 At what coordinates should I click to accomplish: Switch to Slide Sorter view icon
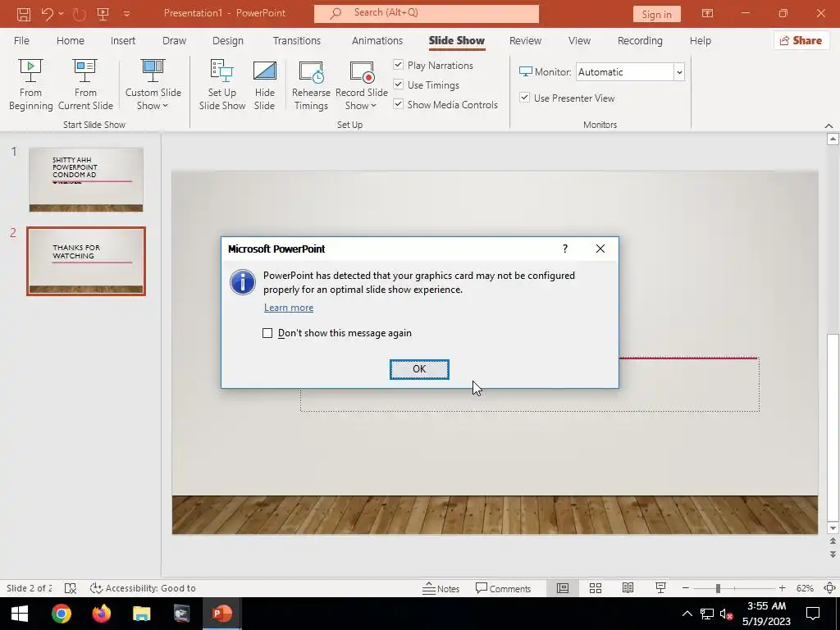pos(596,588)
